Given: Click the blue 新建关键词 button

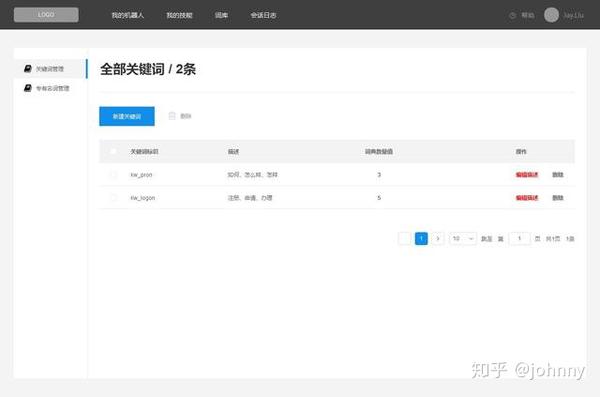Looking at the screenshot, I should coord(127,116).
